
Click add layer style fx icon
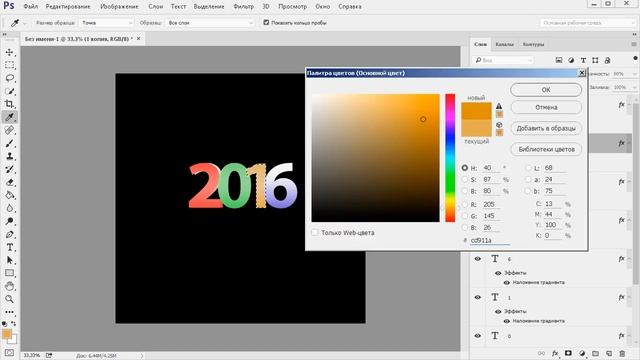click(x=555, y=353)
